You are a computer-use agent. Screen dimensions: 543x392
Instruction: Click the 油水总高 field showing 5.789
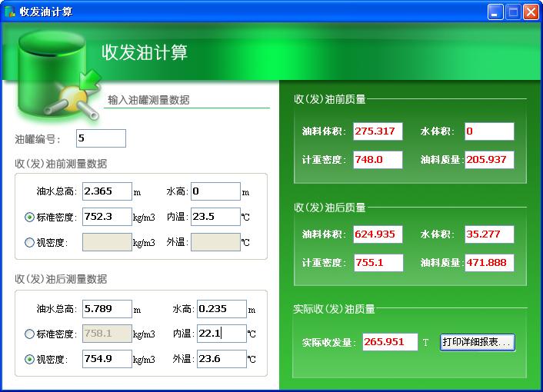[x=107, y=309]
